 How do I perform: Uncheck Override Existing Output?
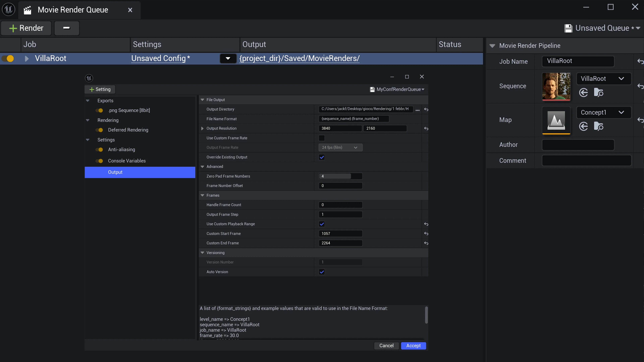point(321,157)
